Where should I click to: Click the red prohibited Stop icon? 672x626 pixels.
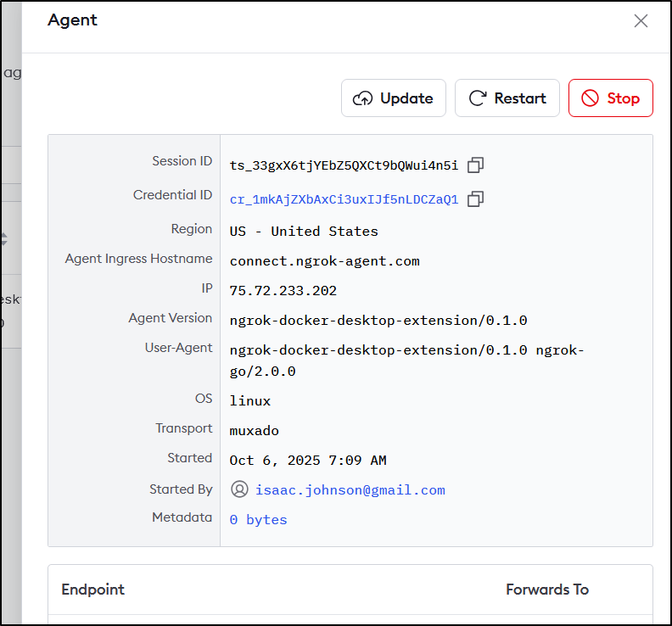coord(590,98)
